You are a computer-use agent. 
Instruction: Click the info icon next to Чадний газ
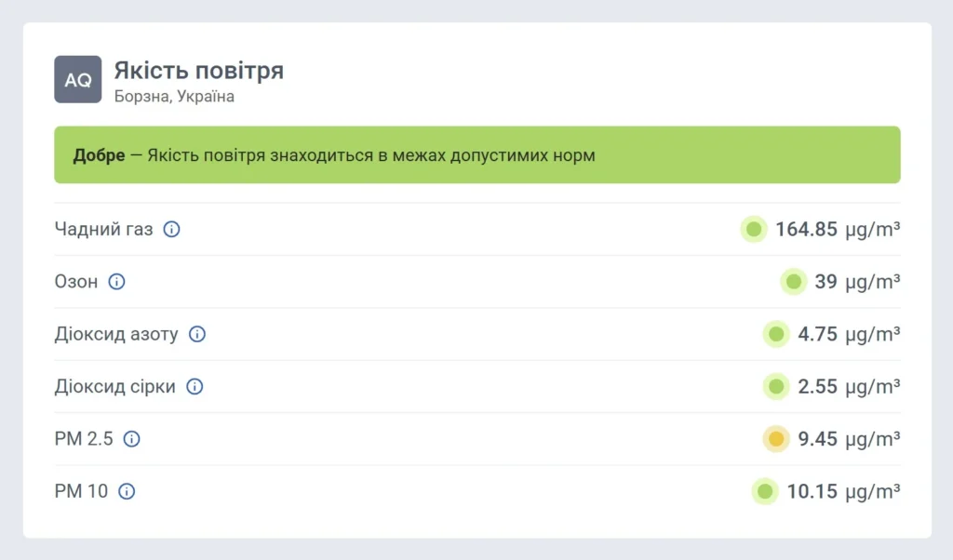point(171,229)
